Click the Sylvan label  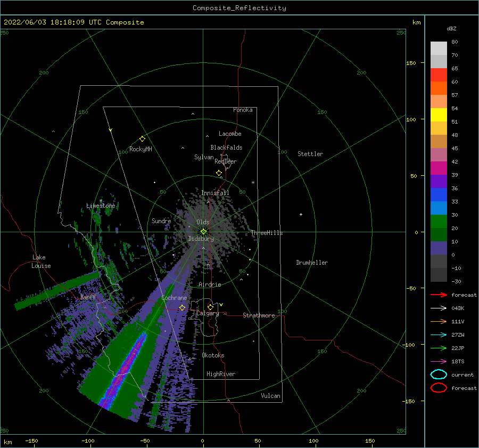tap(204, 157)
